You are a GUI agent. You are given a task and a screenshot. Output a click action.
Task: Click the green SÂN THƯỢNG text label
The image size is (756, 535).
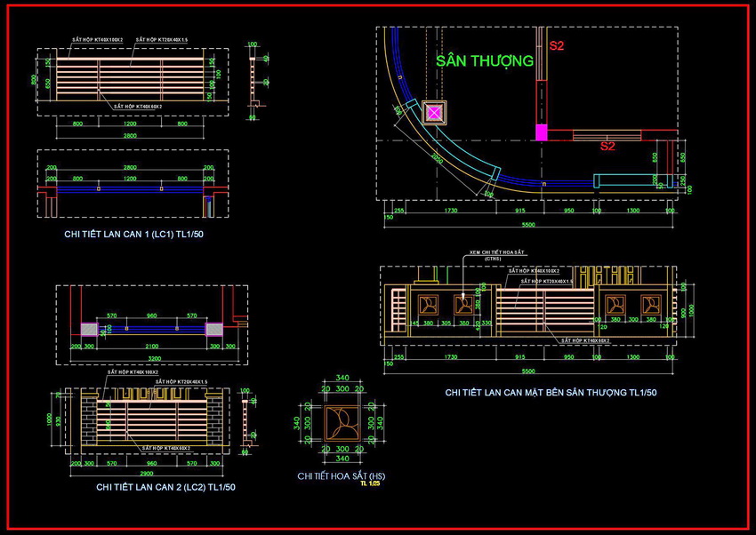point(485,61)
